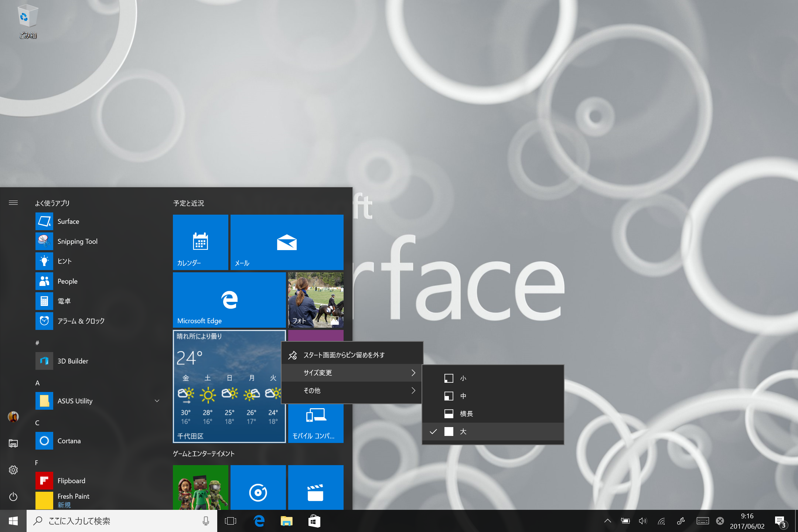The image size is (798, 532).
Task: Open the Microsoft Edge tile
Action: tap(229, 300)
